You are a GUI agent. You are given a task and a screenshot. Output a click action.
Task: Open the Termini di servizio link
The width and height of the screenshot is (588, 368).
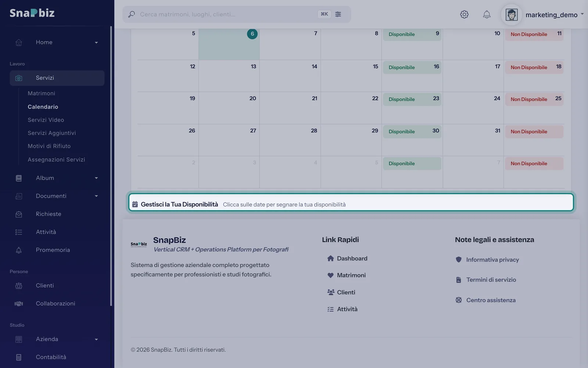tap(486, 280)
